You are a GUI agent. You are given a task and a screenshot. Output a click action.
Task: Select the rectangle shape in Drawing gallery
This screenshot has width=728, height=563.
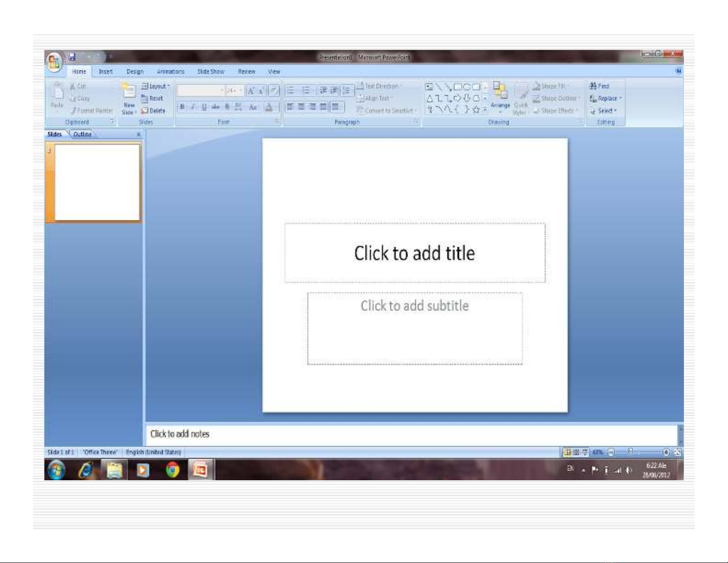click(x=457, y=86)
